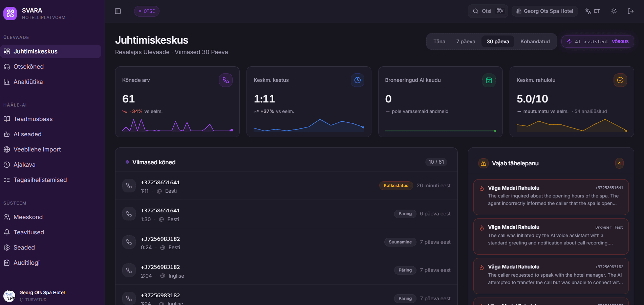Viewport: 644px width, 305px height.
Task: Click phone icon of the 0:24 call
Action: tap(129, 242)
